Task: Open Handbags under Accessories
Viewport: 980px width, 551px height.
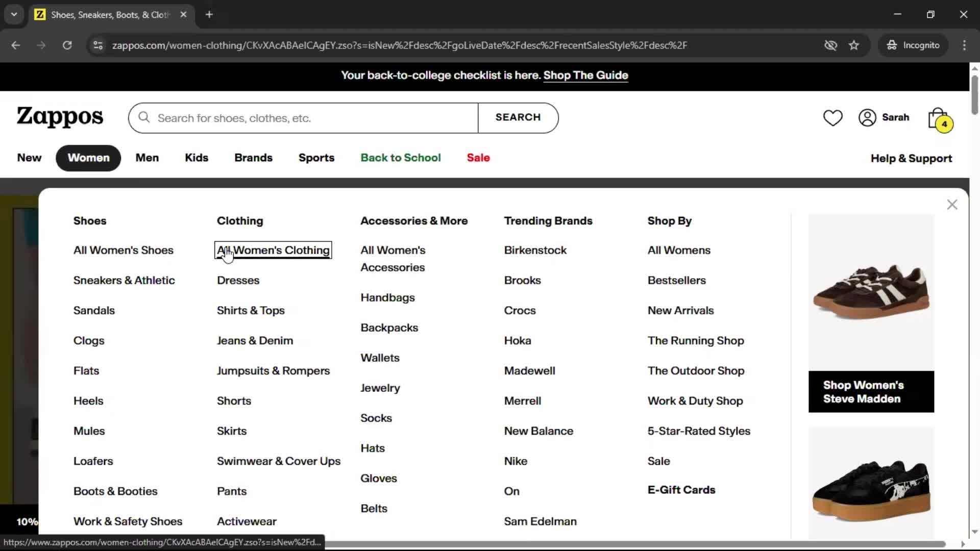Action: pyautogui.click(x=387, y=297)
